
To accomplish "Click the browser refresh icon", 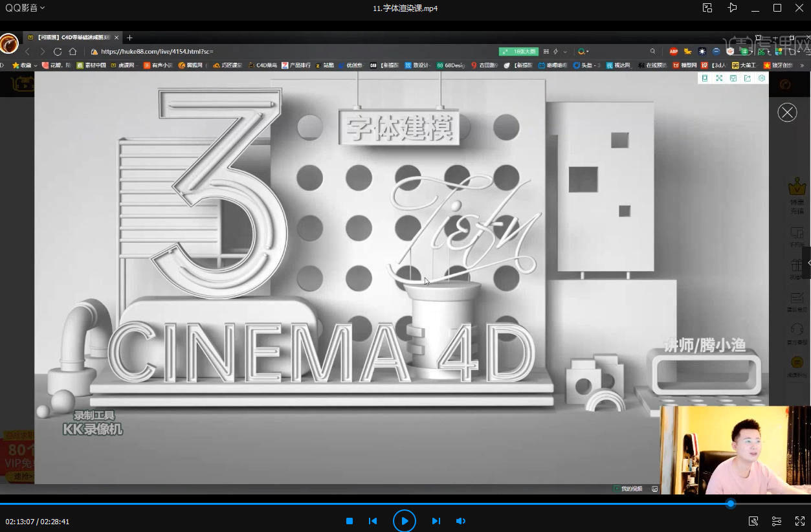I will tap(58, 51).
